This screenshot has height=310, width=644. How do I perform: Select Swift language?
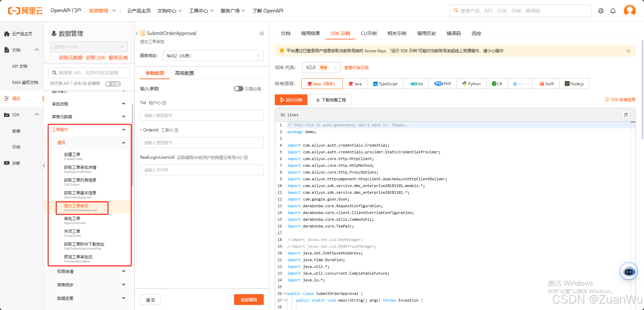click(546, 84)
